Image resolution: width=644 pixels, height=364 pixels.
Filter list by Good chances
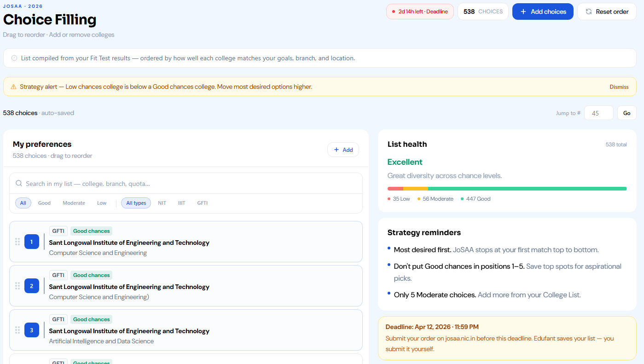pos(44,203)
